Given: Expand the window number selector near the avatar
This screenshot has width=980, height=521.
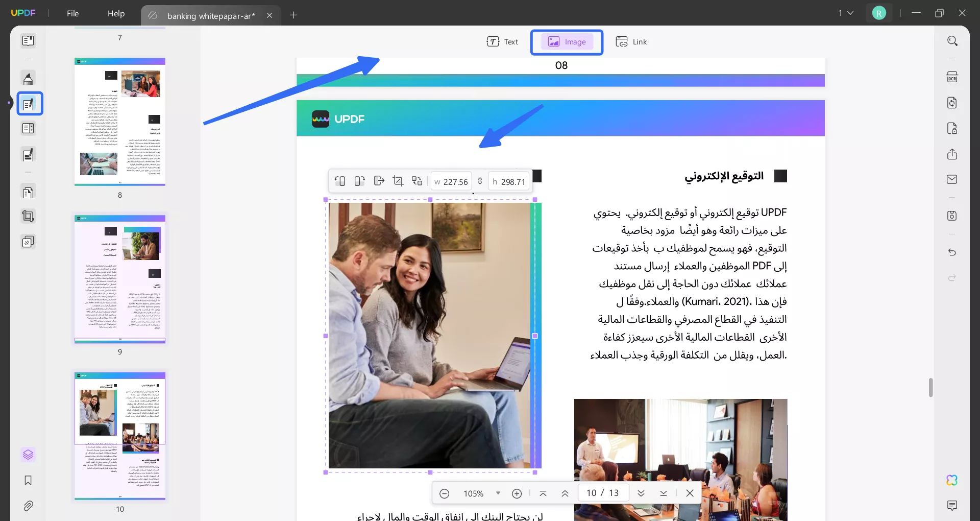Looking at the screenshot, I should tap(846, 13).
